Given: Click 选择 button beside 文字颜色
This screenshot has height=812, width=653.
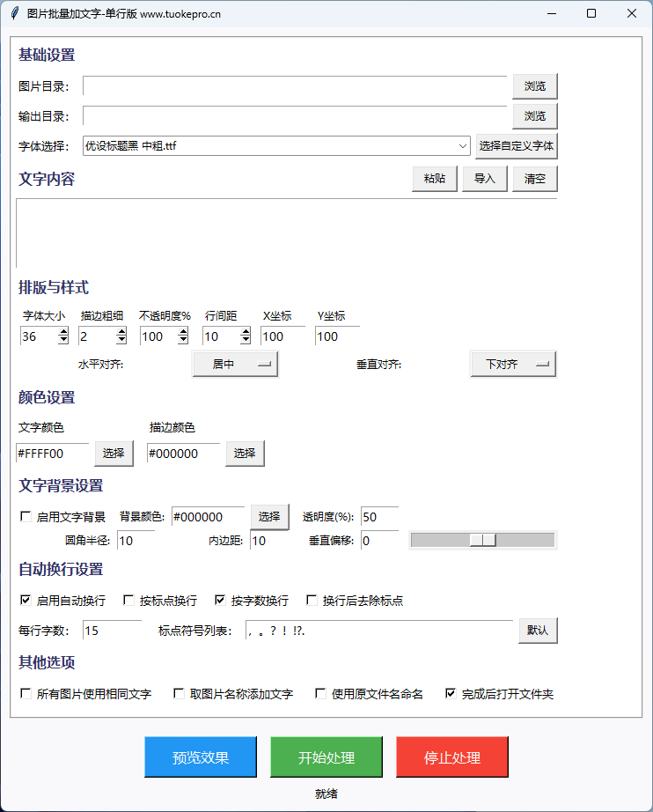Looking at the screenshot, I should [114, 453].
